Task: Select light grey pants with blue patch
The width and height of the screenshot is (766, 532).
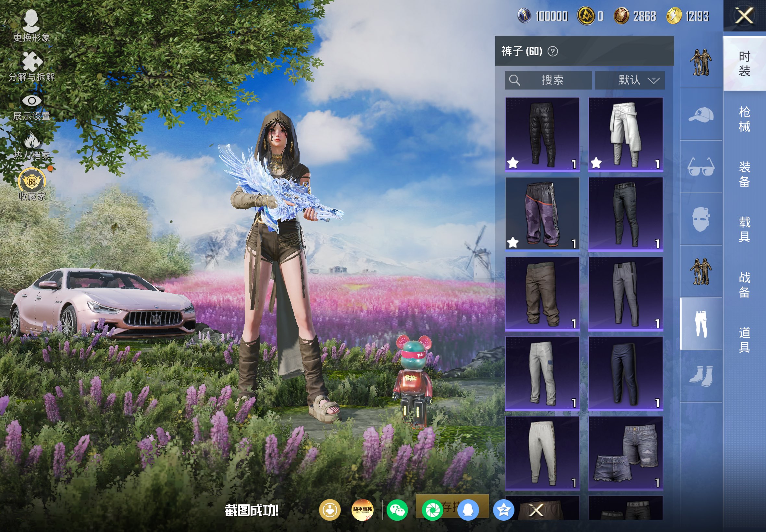Action: [x=542, y=373]
